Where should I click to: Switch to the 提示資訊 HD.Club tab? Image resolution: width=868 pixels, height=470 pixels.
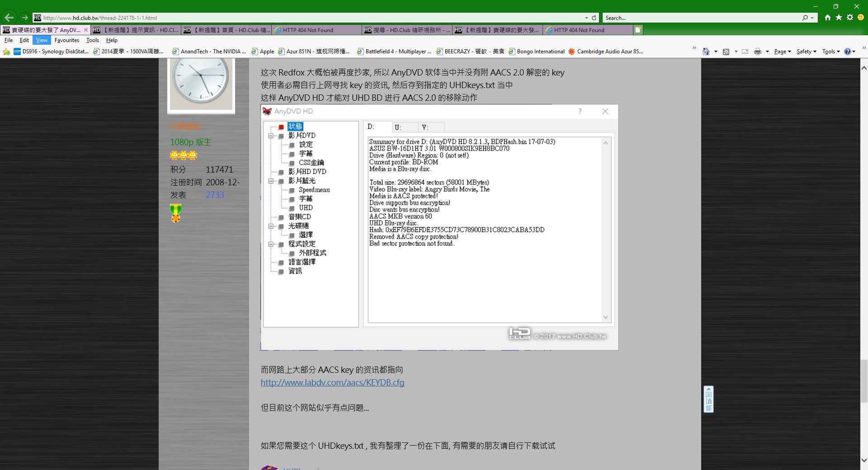(x=136, y=30)
